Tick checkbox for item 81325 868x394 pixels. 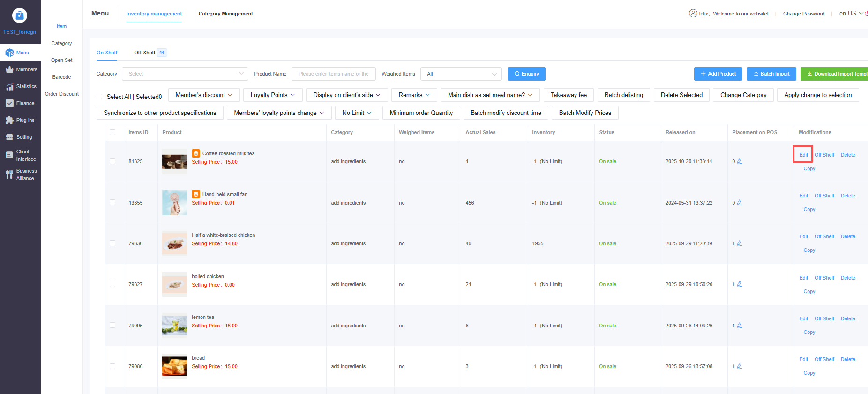pyautogui.click(x=112, y=161)
